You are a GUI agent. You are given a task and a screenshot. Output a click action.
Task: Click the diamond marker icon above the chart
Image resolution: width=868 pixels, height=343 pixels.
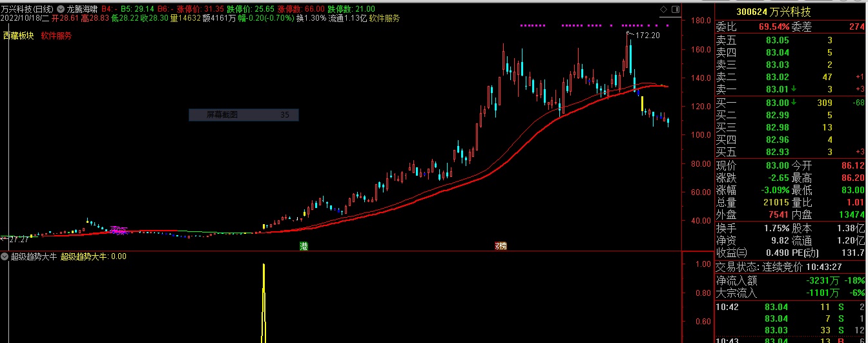coord(663,9)
